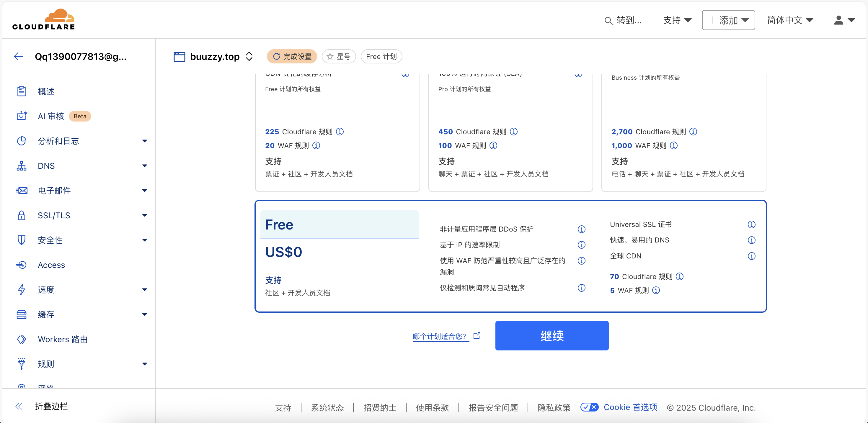
Task: Click the 分析和日志 pie chart icon
Action: click(x=22, y=141)
